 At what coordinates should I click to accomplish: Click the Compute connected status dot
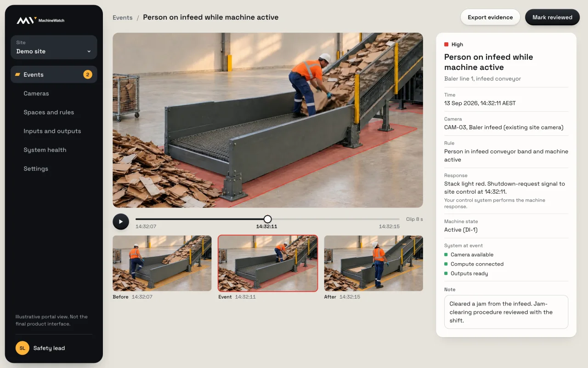point(446,264)
